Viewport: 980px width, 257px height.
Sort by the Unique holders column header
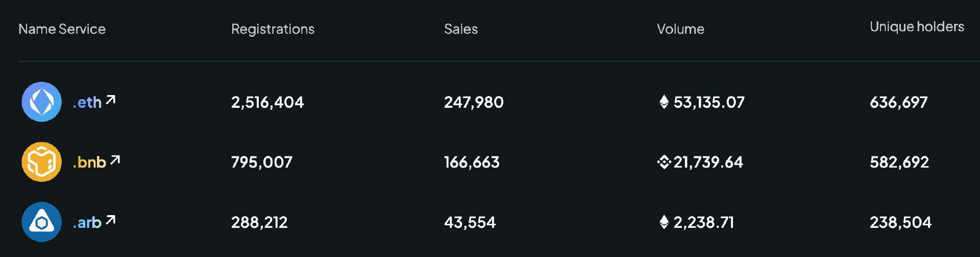pos(917,27)
